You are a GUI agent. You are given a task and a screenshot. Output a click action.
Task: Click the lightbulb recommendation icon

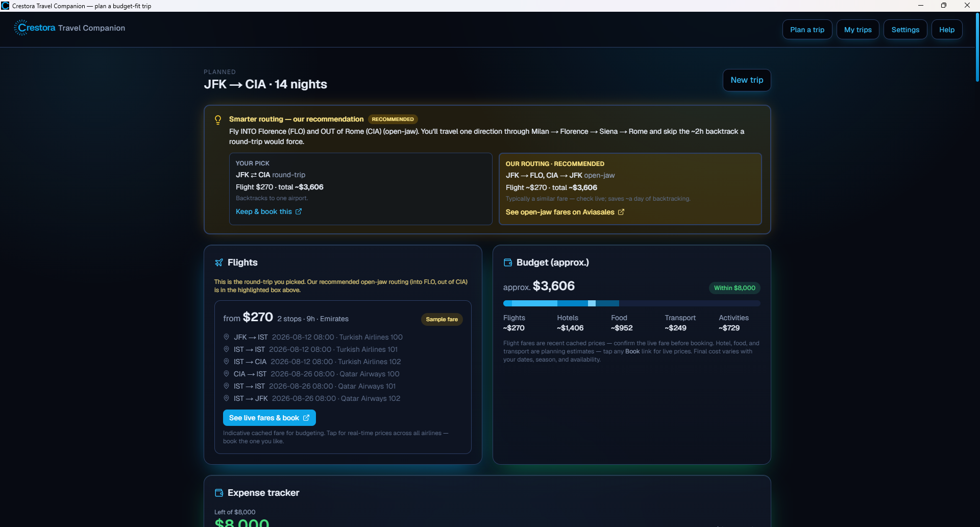pyautogui.click(x=218, y=119)
